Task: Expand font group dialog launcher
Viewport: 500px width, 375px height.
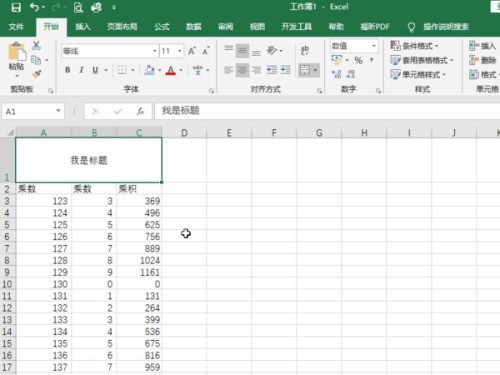Action: (x=211, y=91)
